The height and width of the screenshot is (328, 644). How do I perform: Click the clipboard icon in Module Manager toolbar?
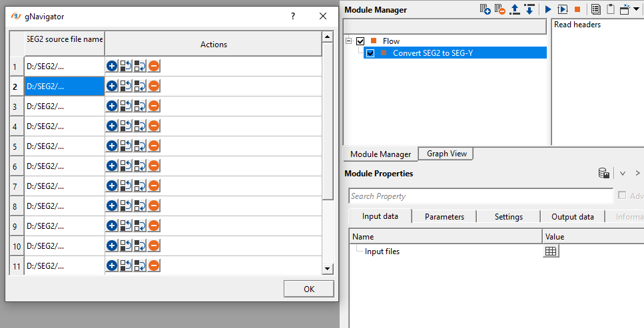click(611, 9)
